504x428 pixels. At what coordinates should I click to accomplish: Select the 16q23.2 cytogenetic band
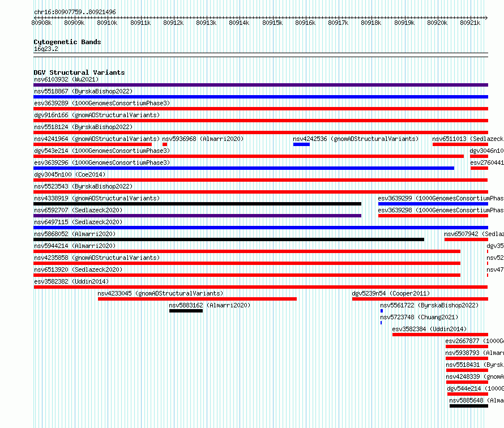[x=260, y=55]
